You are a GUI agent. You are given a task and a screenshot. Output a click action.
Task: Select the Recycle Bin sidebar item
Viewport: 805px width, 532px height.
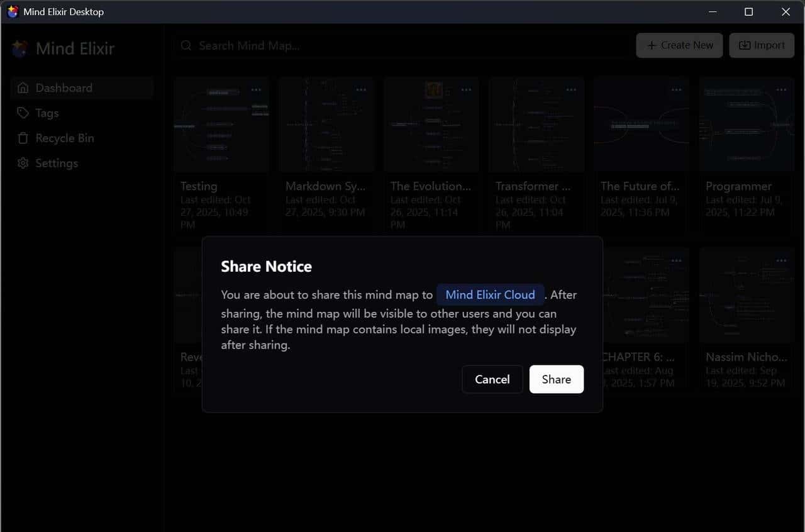tap(64, 138)
